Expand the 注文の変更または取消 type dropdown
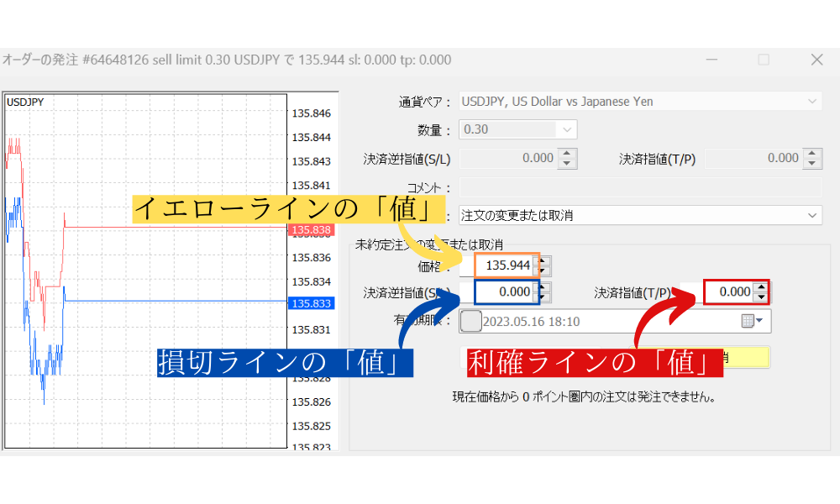This screenshot has height=504, width=840. tap(812, 216)
